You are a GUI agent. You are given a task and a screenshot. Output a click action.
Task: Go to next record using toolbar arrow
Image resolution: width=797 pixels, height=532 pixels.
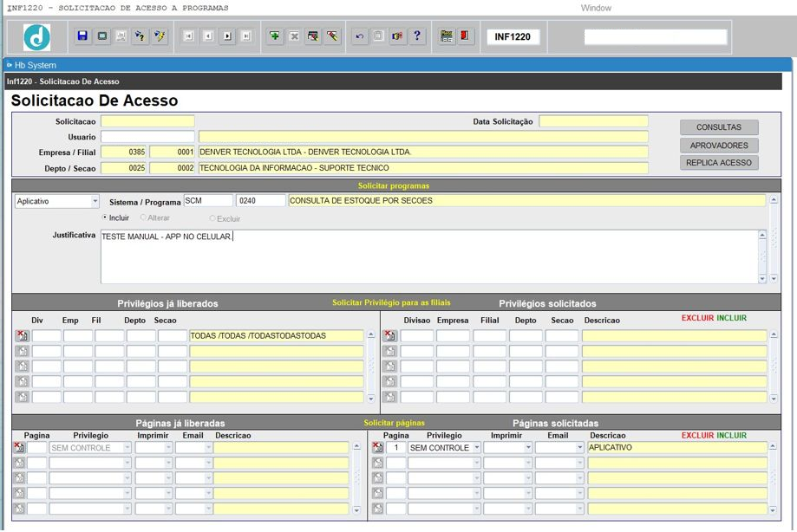tap(227, 36)
